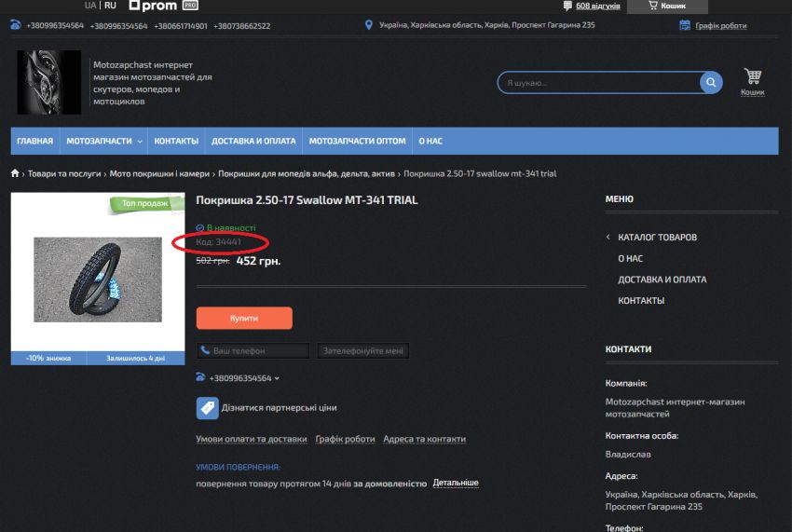The width and height of the screenshot is (792, 532).
Task: Open the 608 reviews link
Action: point(598,7)
